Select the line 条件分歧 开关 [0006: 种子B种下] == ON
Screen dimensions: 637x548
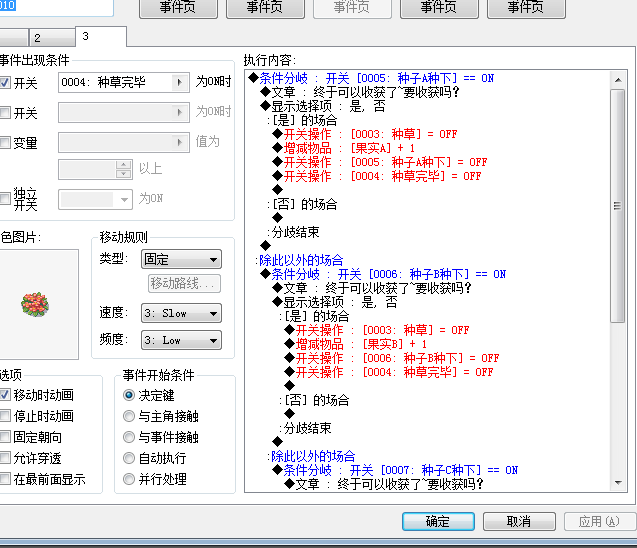coord(383,274)
